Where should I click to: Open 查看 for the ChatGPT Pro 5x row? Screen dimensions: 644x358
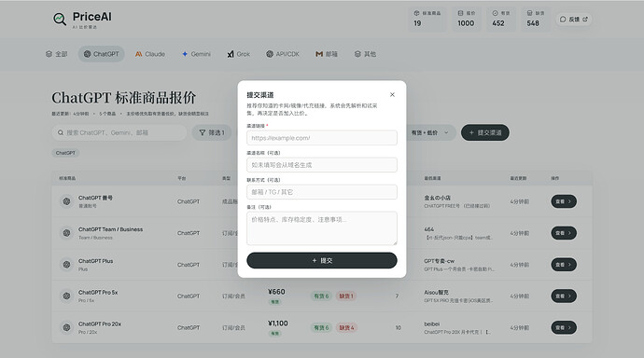pyautogui.click(x=564, y=296)
